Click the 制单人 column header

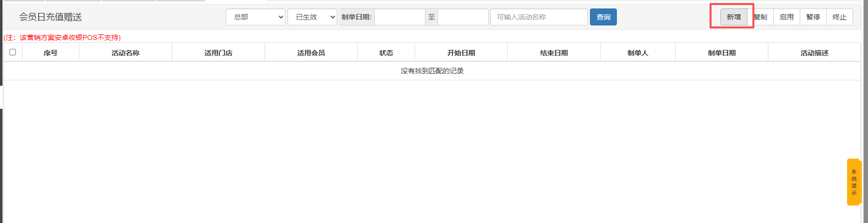[x=638, y=53]
